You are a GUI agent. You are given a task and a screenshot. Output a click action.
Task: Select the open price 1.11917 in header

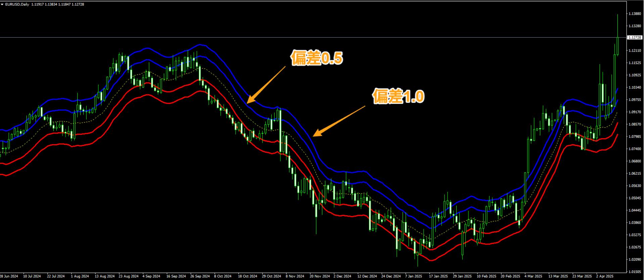37,4
